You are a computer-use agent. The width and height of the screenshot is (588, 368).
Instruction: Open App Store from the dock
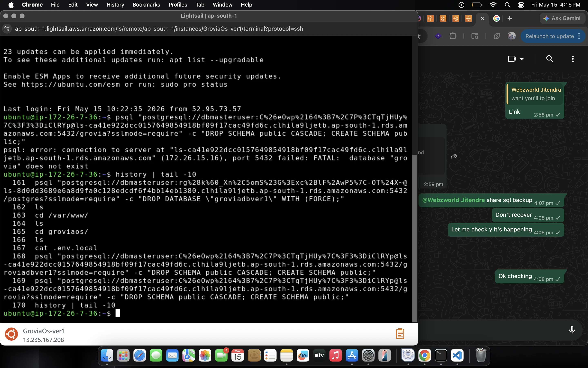pyautogui.click(x=352, y=356)
